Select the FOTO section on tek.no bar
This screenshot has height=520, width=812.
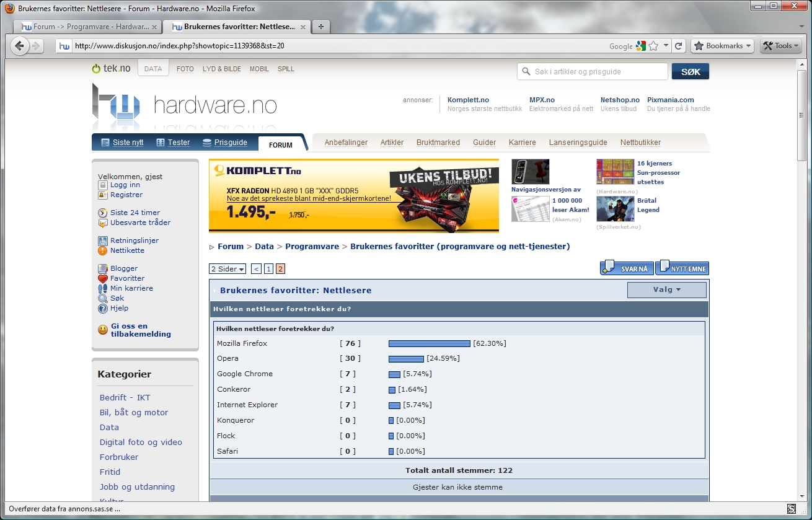(185, 69)
